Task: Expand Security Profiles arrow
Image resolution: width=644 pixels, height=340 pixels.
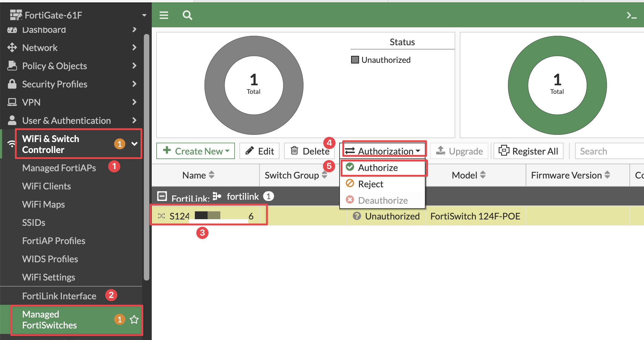Action: click(134, 84)
